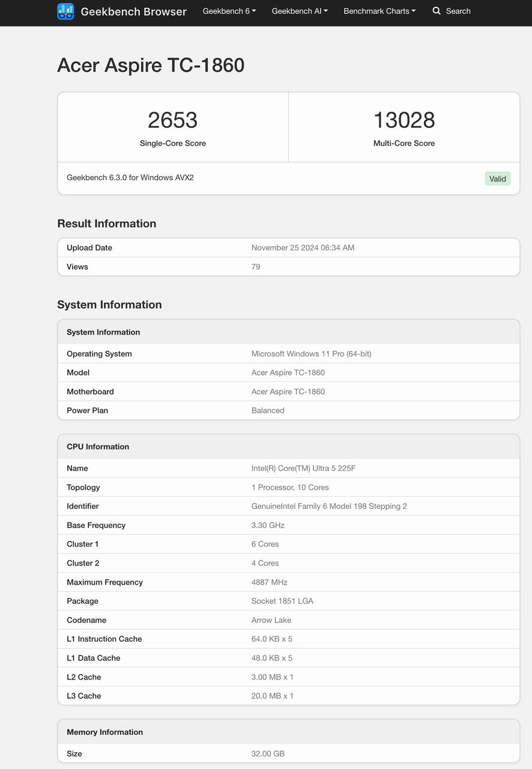Click the Cluster 2 value 4 Cores
The width and height of the screenshot is (532, 769).
tap(265, 563)
